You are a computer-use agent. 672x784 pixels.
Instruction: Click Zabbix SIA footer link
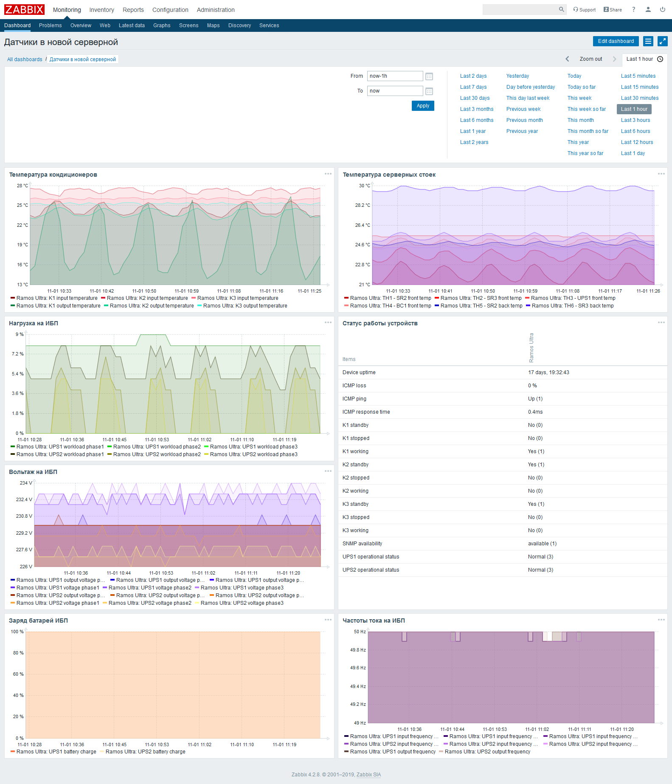coord(368,775)
